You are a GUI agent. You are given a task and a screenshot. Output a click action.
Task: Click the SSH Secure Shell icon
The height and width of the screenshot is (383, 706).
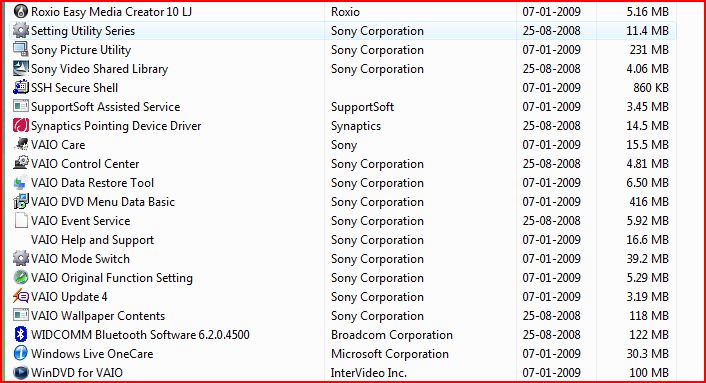pyautogui.click(x=21, y=87)
